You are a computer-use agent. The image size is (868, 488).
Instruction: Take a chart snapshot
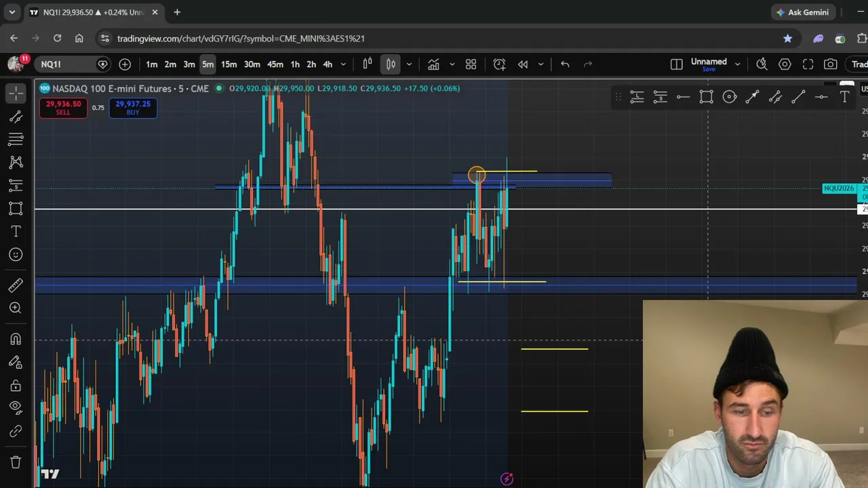(x=831, y=64)
